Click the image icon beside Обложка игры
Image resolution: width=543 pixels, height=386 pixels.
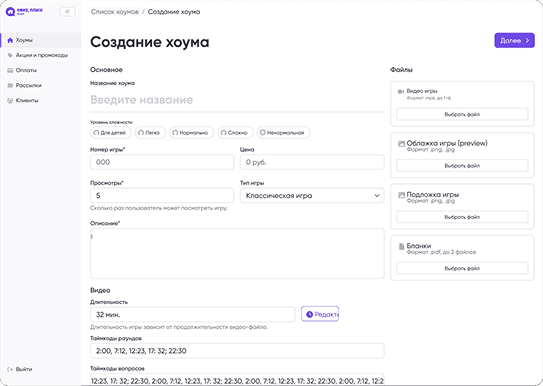pyautogui.click(x=401, y=144)
